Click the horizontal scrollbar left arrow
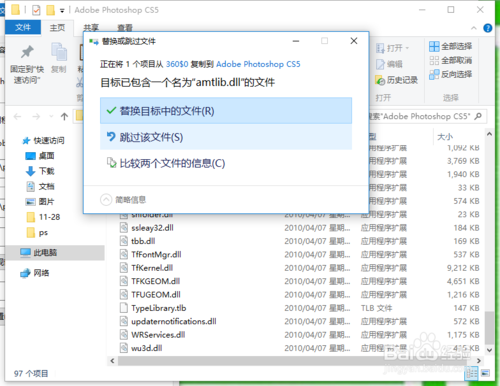Screen dimensions: 500x386 coord(112,361)
